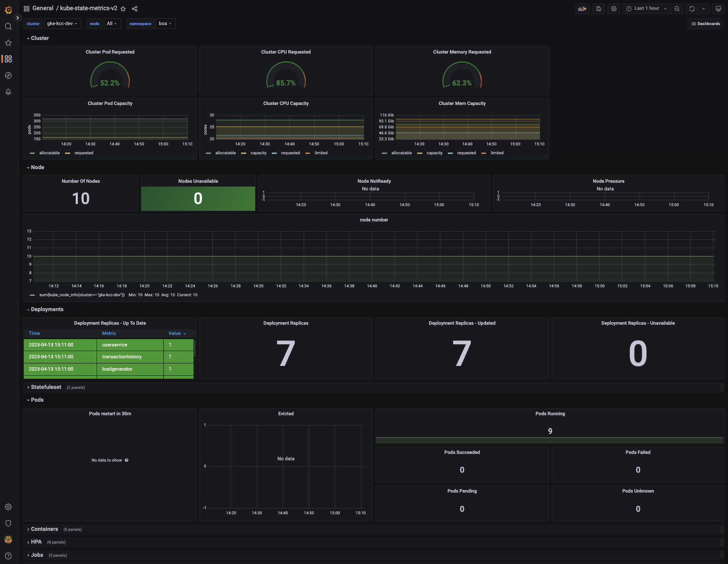The image size is (728, 564).
Task: Open Explore via the compass sidebar icon
Action: tap(8, 75)
